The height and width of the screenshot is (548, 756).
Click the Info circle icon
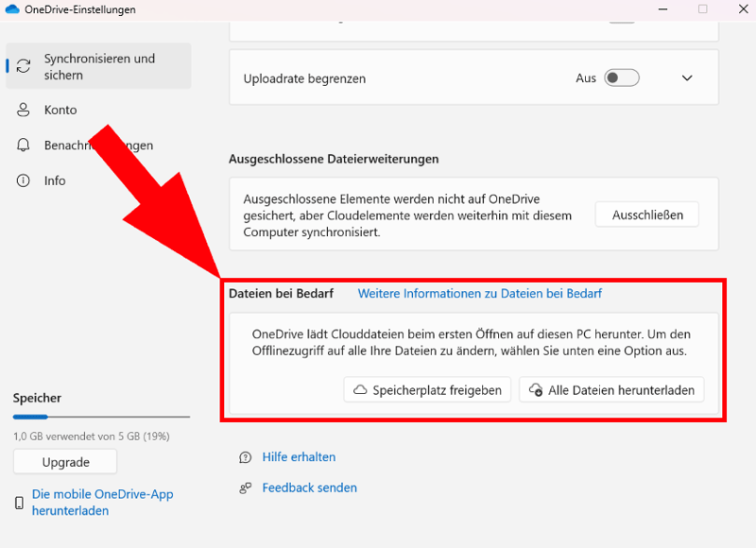(x=23, y=180)
